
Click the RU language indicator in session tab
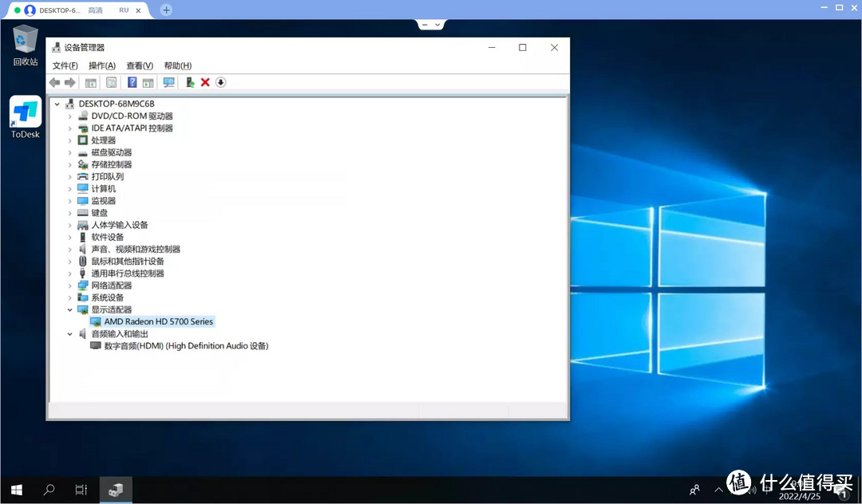pyautogui.click(x=124, y=10)
